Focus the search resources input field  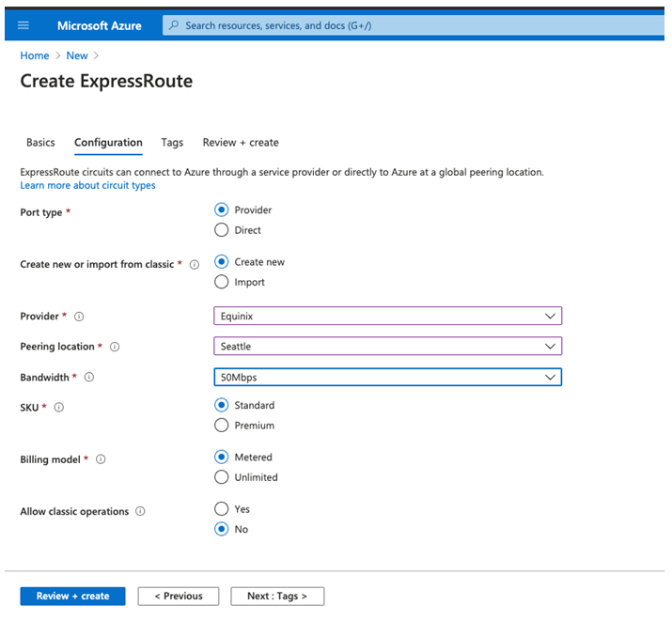pos(414,25)
